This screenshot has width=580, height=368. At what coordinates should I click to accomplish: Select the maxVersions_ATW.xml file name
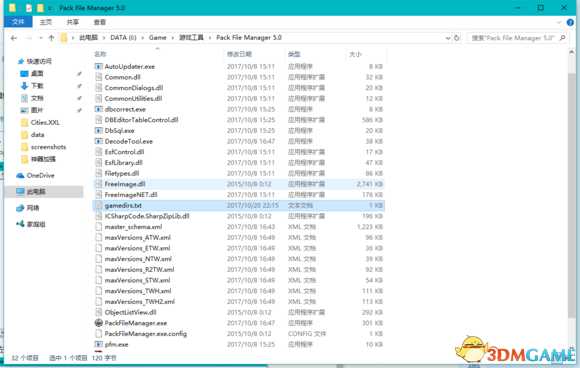(138, 238)
